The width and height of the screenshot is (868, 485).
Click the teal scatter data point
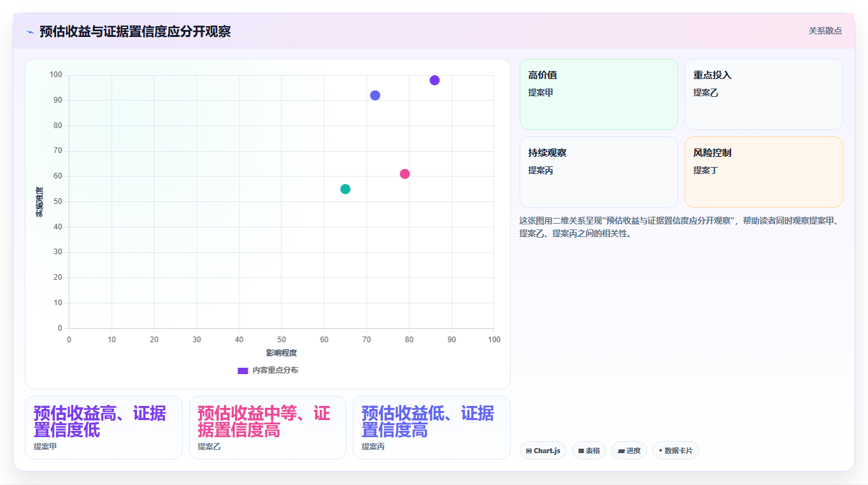345,189
